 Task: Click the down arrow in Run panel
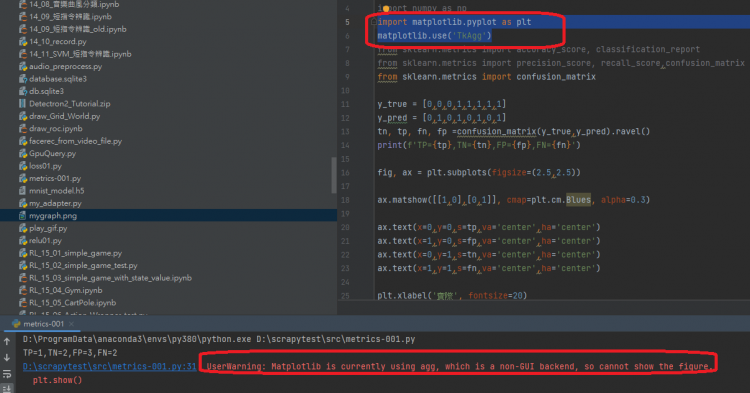[x=7, y=357]
